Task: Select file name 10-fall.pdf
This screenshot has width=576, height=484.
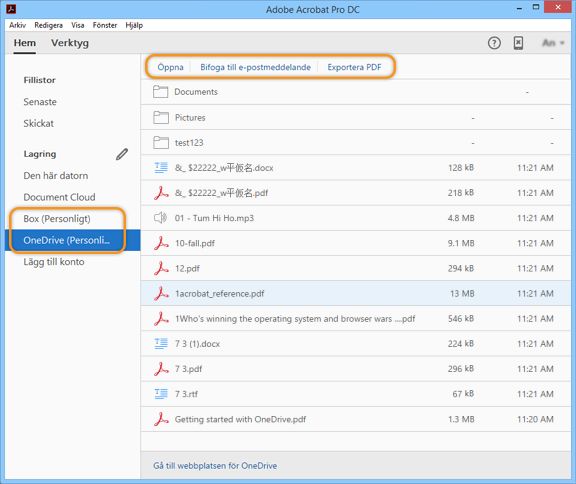Action: (195, 243)
